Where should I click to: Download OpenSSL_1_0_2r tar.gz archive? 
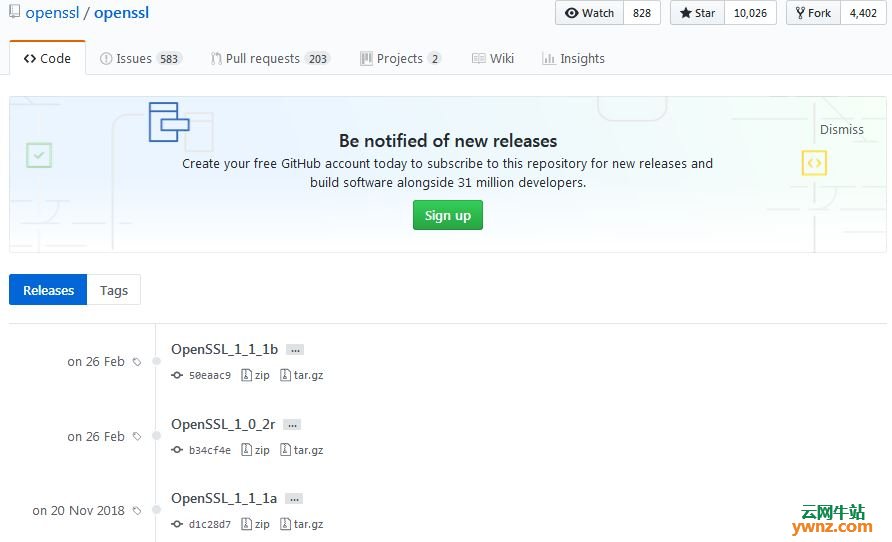click(x=302, y=450)
